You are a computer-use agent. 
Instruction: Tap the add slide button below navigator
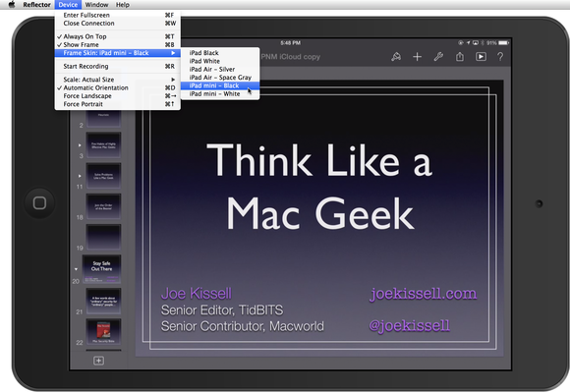click(98, 361)
